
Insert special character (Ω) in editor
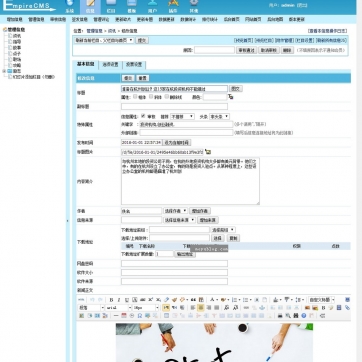[x=140, y=315]
